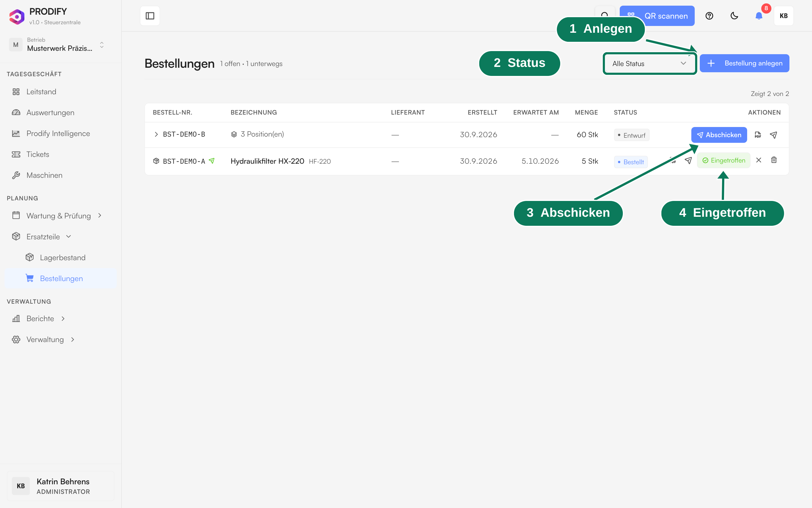Open Auswertungen in the sidebar
Image resolution: width=812 pixels, height=508 pixels.
[x=61, y=113]
